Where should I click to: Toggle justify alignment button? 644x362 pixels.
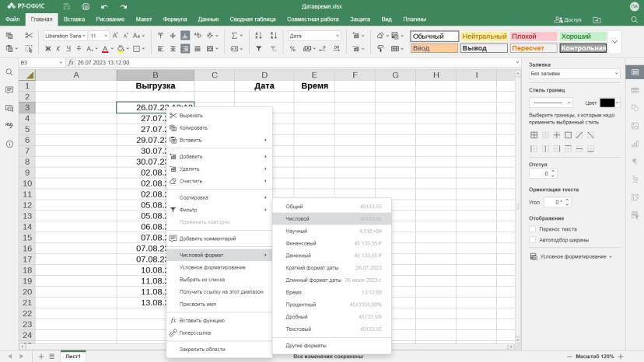pyautogui.click(x=198, y=48)
